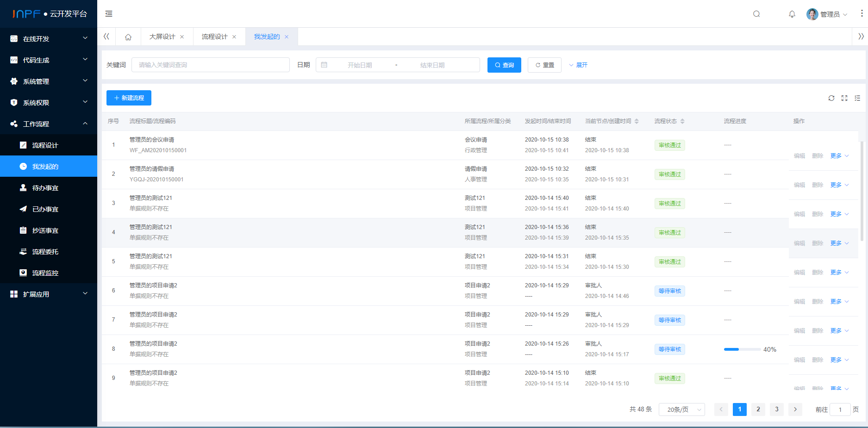Click the 新建流程 button
The image size is (868, 428).
129,98
